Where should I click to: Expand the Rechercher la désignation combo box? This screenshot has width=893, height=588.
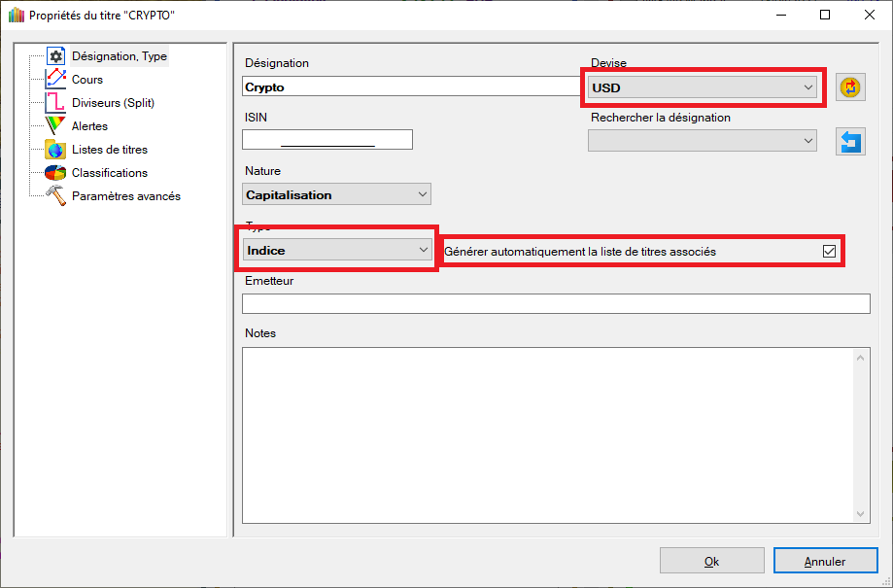click(x=702, y=141)
